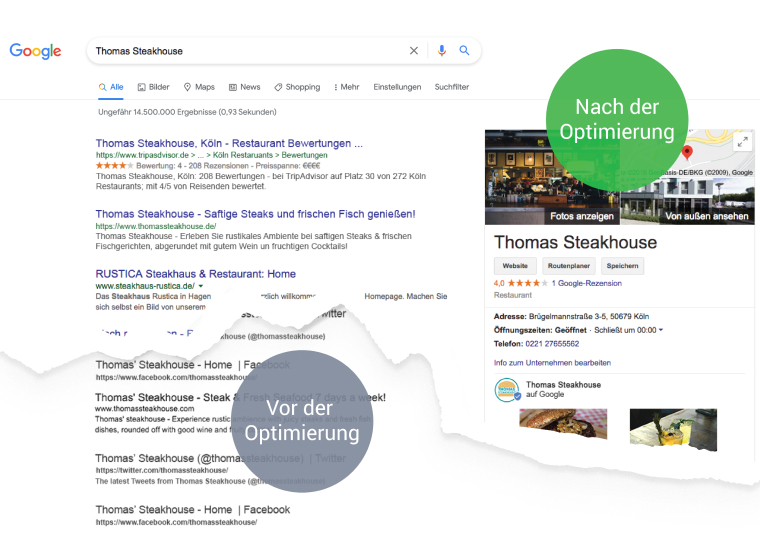This screenshot has width=760, height=554.
Task: Click the thomassteakhouse.de green URL
Action: (156, 226)
